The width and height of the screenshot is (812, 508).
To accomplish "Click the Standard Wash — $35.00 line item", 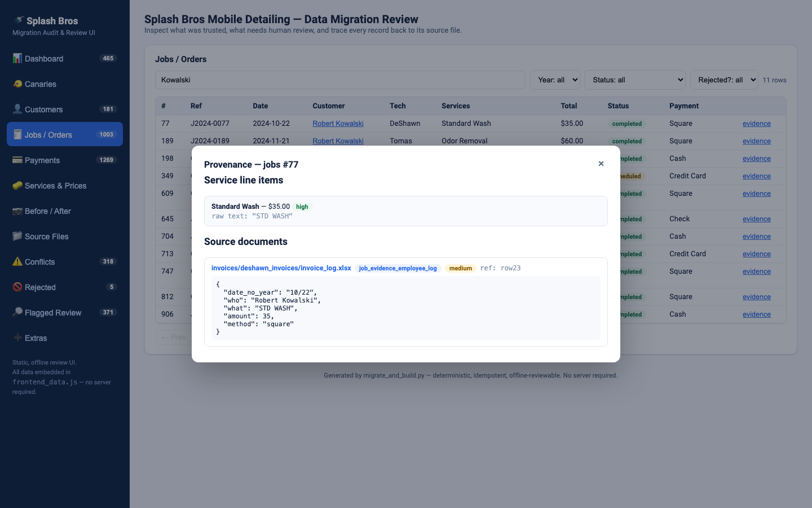I will coord(406,211).
